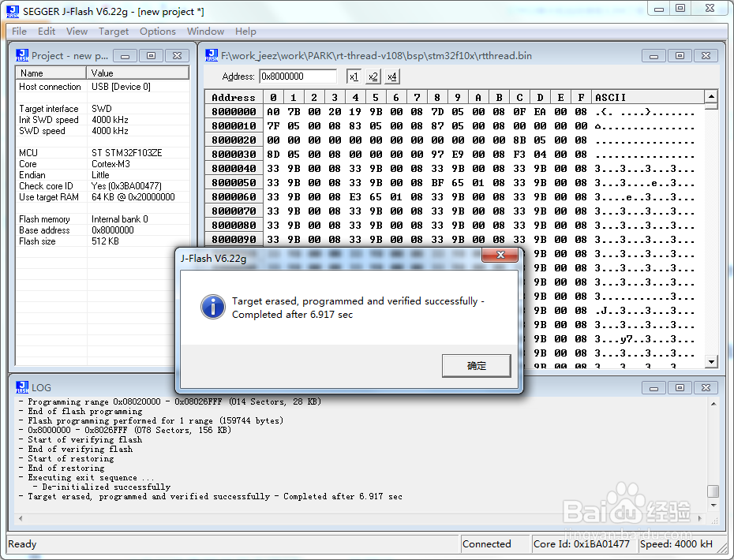The height and width of the screenshot is (560, 734).
Task: Set hex view to x2 width
Action: click(x=373, y=77)
